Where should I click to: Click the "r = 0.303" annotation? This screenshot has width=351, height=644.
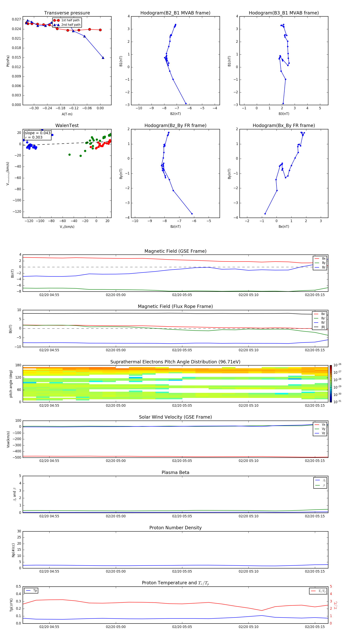tap(34, 137)
